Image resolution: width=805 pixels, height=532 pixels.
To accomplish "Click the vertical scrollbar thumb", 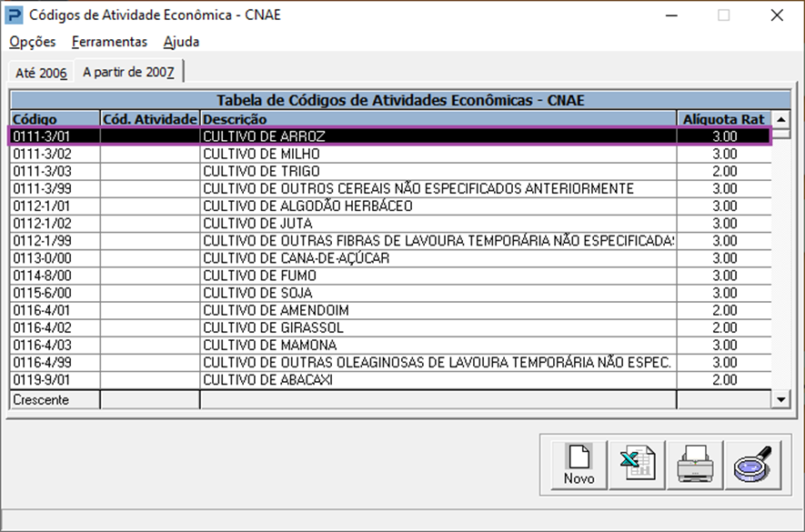I will pyautogui.click(x=780, y=134).
